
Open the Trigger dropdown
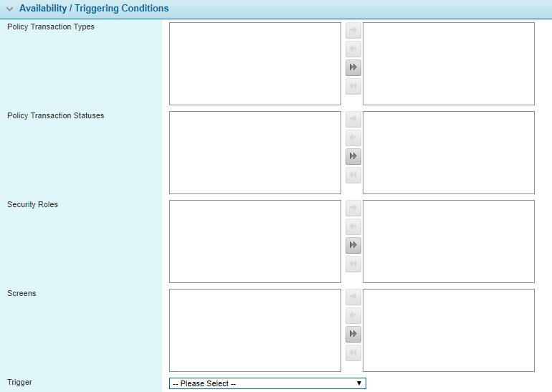coord(267,383)
